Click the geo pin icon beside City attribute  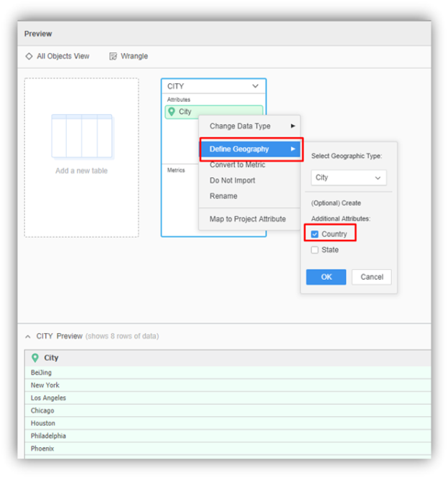click(x=171, y=112)
